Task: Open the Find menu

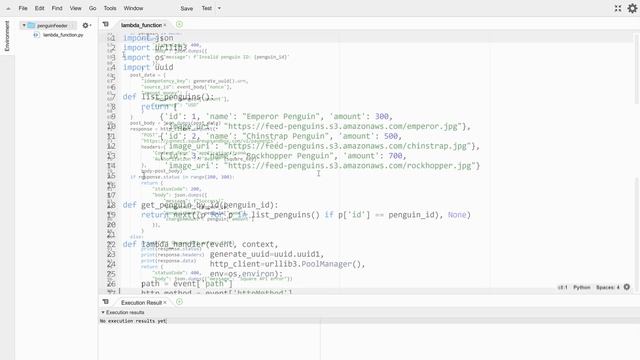Action: point(57,8)
